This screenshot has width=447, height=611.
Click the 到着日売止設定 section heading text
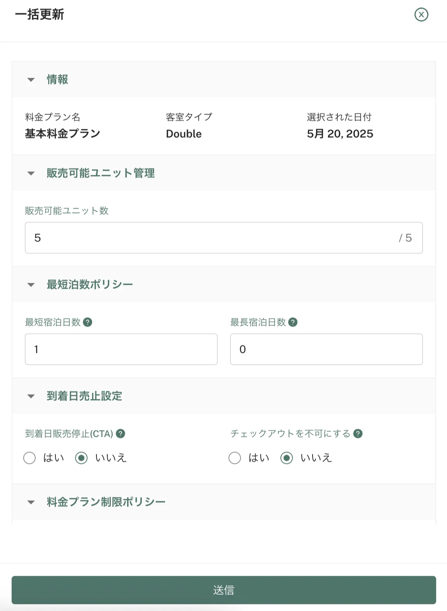pos(84,396)
